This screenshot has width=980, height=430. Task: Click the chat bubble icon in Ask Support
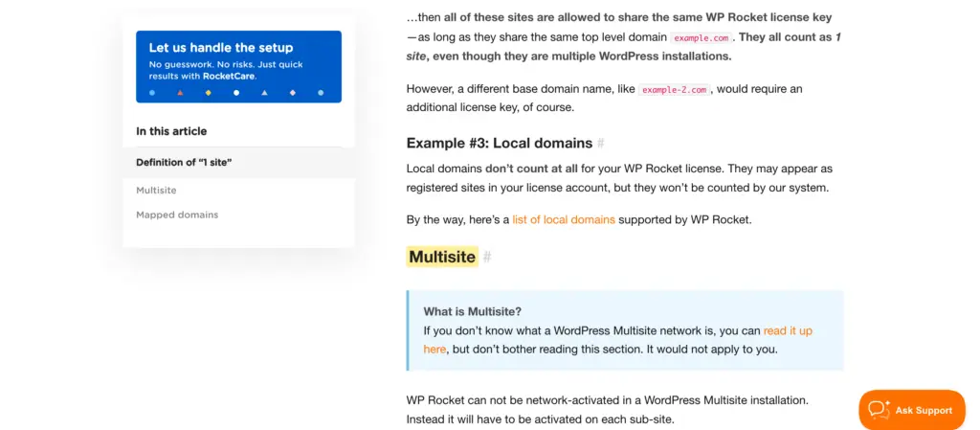pyautogui.click(x=879, y=409)
